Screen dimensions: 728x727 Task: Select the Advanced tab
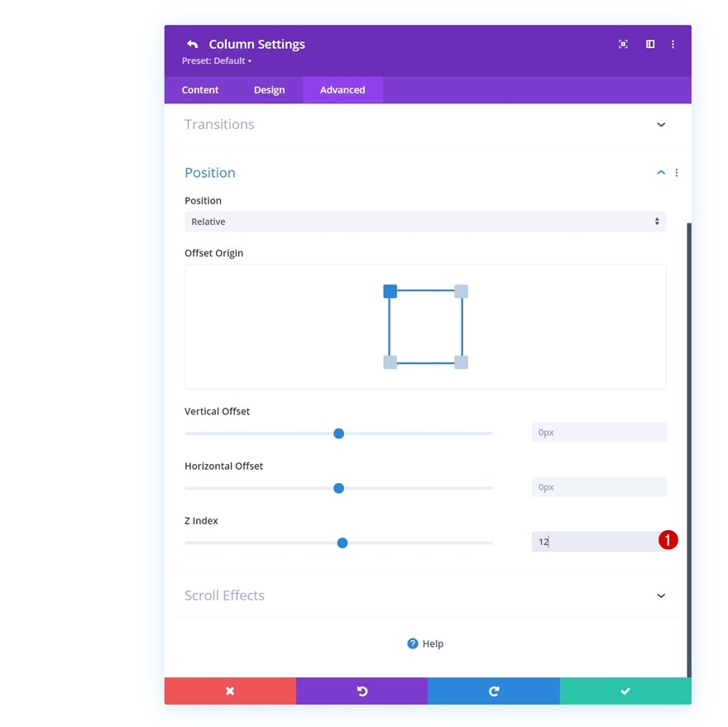click(x=342, y=90)
